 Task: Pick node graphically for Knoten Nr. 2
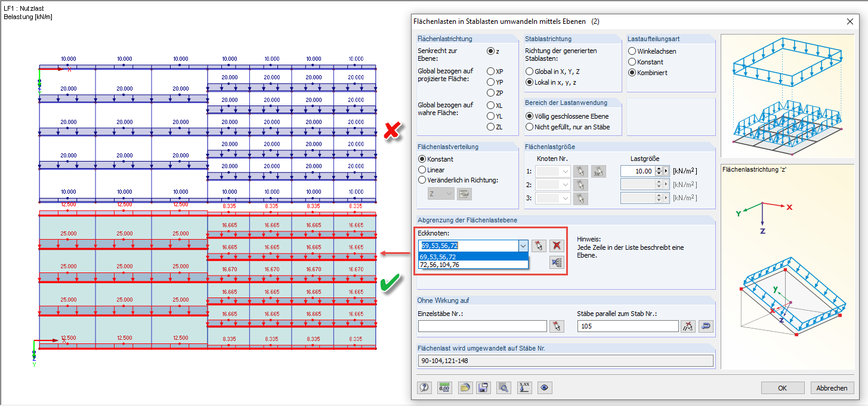pyautogui.click(x=580, y=185)
